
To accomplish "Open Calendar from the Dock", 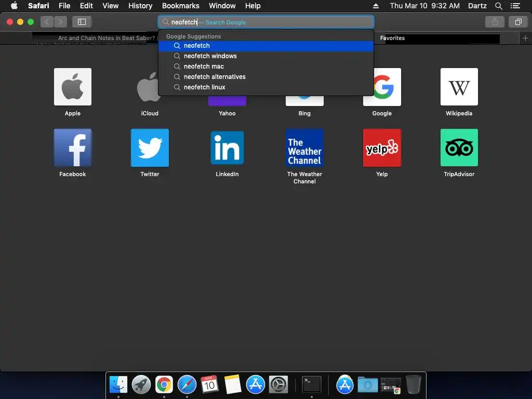I will click(209, 384).
